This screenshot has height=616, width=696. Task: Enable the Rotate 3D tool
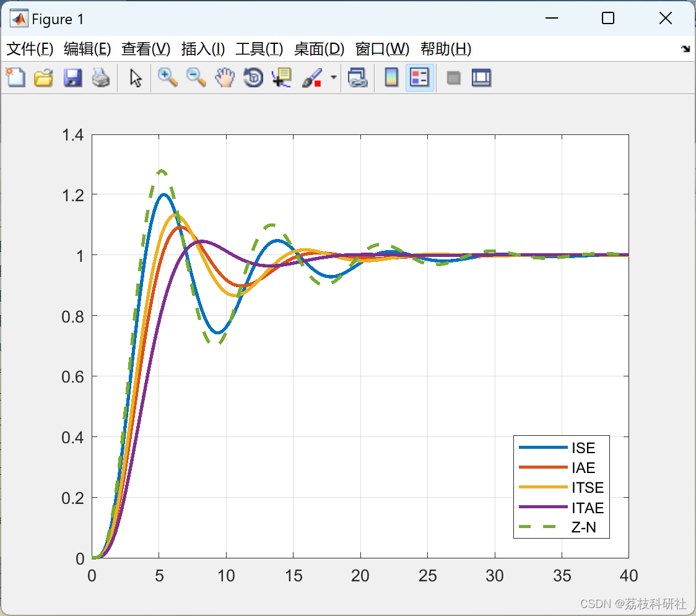(253, 77)
